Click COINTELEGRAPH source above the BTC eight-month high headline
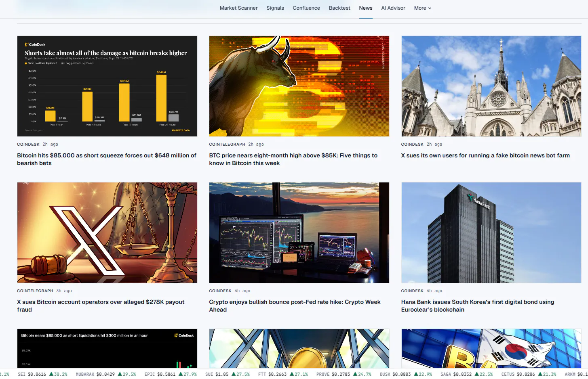 (x=227, y=144)
